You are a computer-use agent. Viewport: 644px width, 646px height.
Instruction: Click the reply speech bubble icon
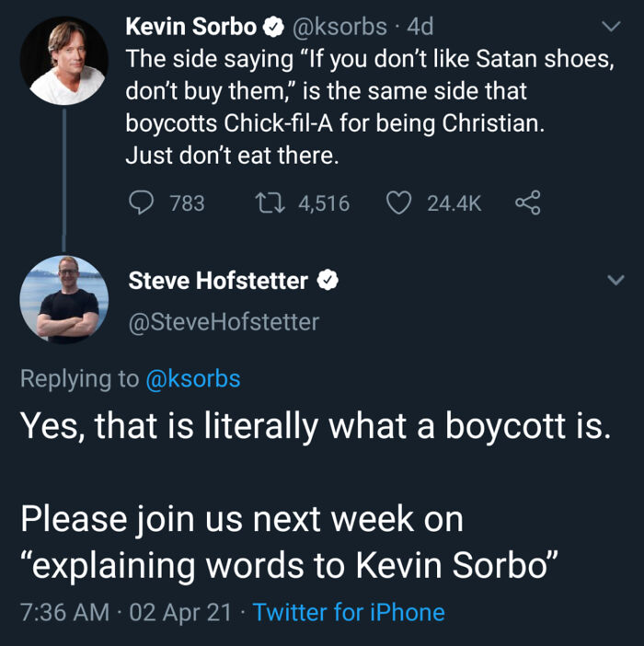(140, 202)
